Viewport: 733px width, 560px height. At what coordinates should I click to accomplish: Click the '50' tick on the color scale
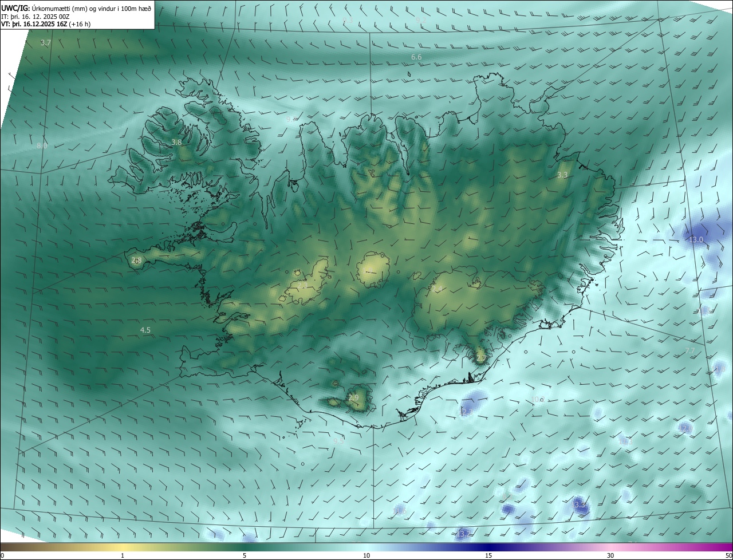click(728, 555)
